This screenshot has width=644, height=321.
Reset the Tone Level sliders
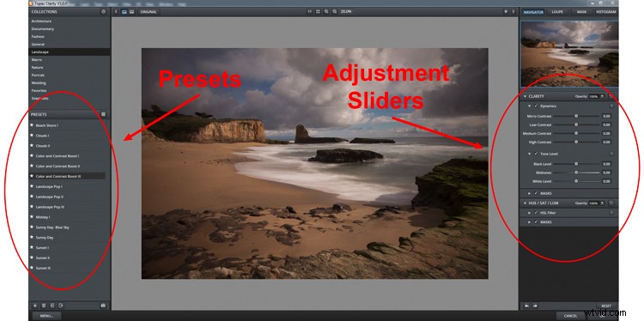(x=611, y=154)
